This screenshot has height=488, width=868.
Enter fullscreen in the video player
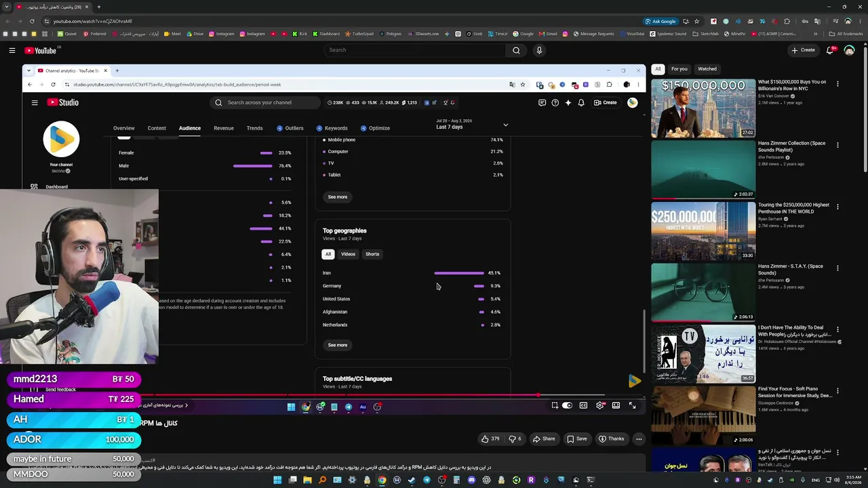(x=632, y=405)
